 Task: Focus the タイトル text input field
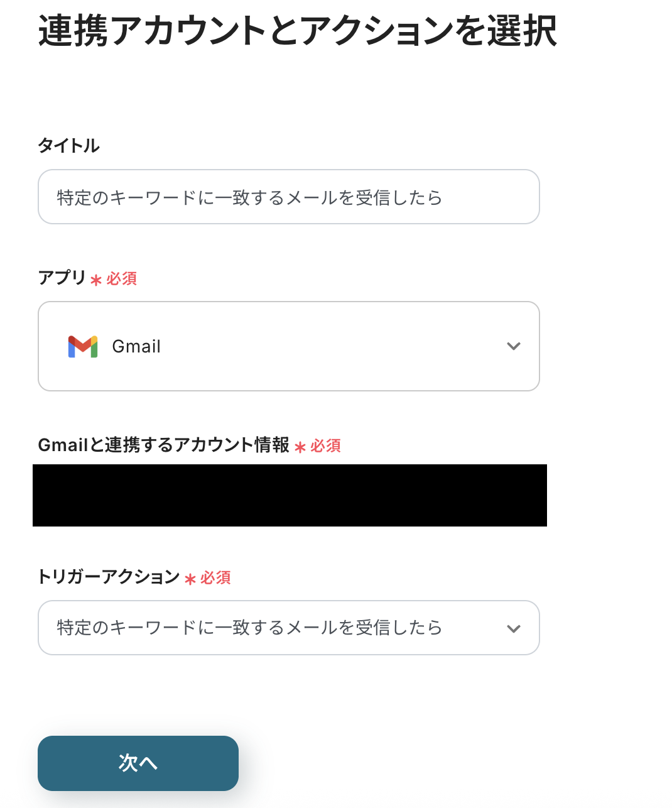pyautogui.click(x=288, y=197)
